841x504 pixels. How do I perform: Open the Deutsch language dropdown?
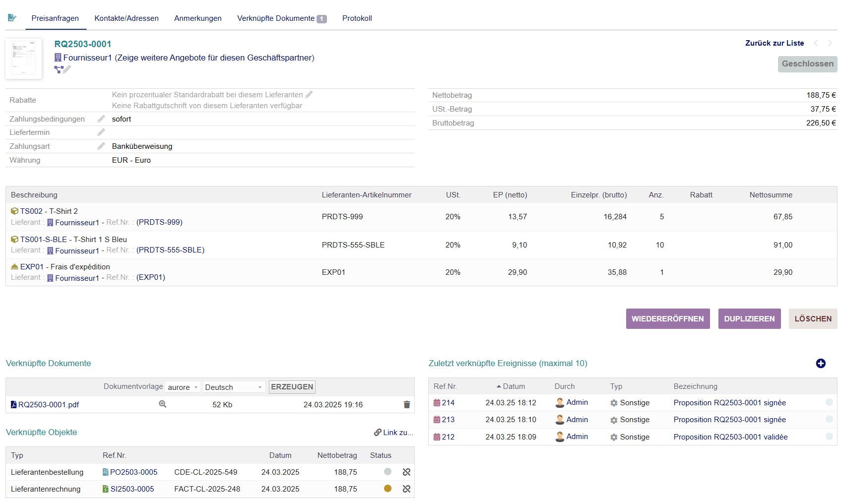(233, 387)
